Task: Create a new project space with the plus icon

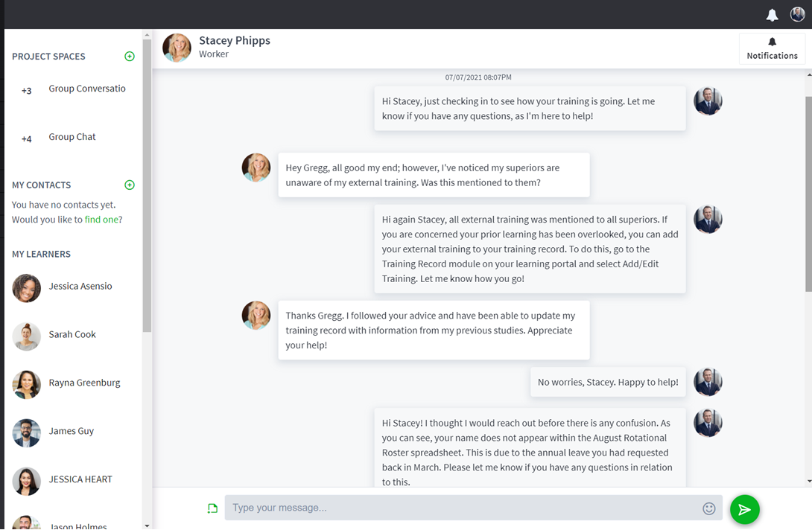Action: (x=129, y=56)
